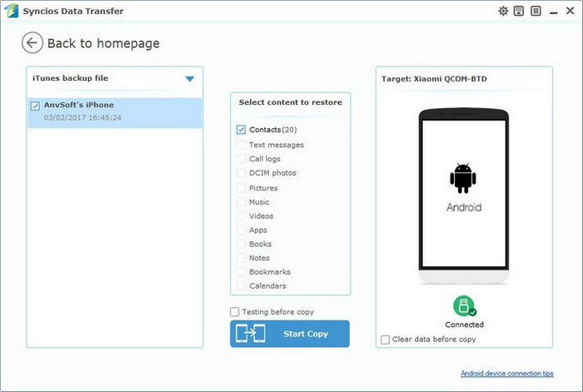
Task: Click the Android label under robot
Action: 464,207
